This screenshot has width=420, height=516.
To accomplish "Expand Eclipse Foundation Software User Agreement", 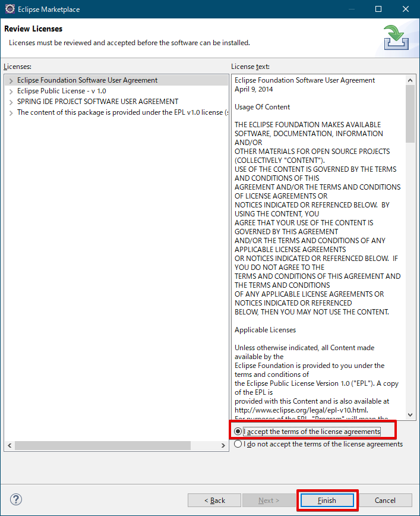I will coord(11,81).
